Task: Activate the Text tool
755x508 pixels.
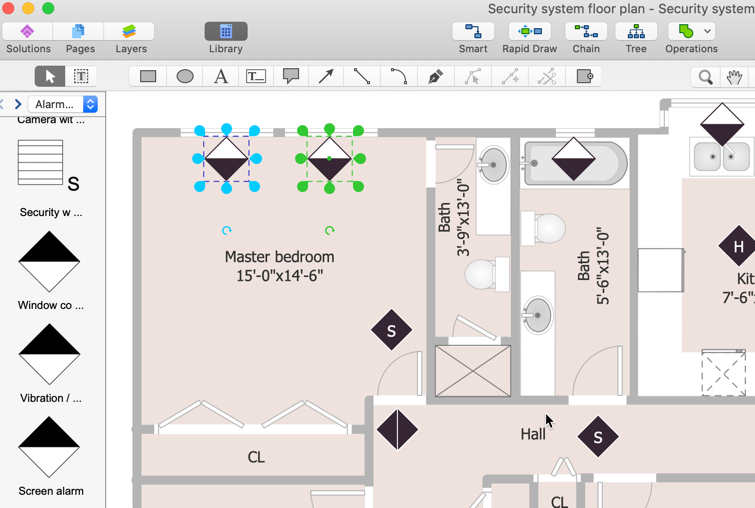Action: [x=221, y=76]
